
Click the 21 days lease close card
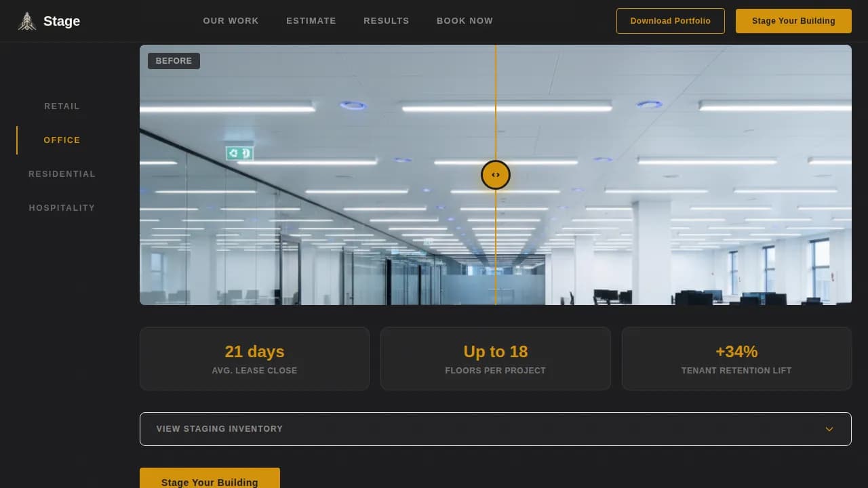point(254,359)
